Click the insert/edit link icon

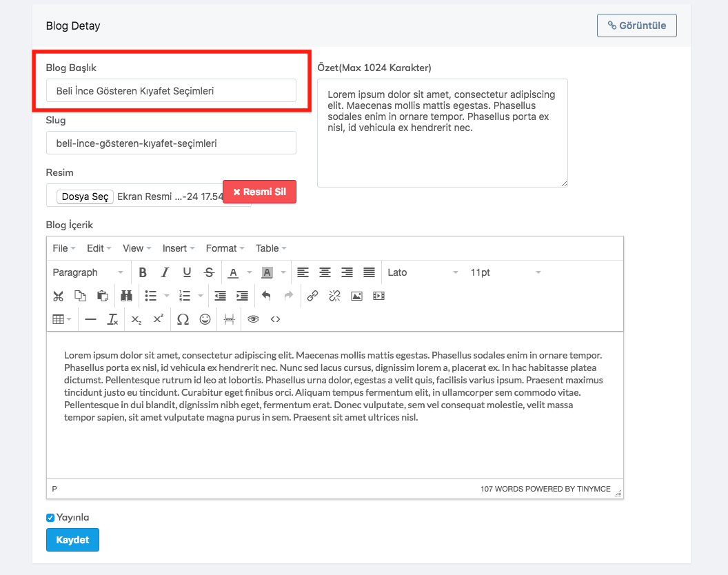312,296
